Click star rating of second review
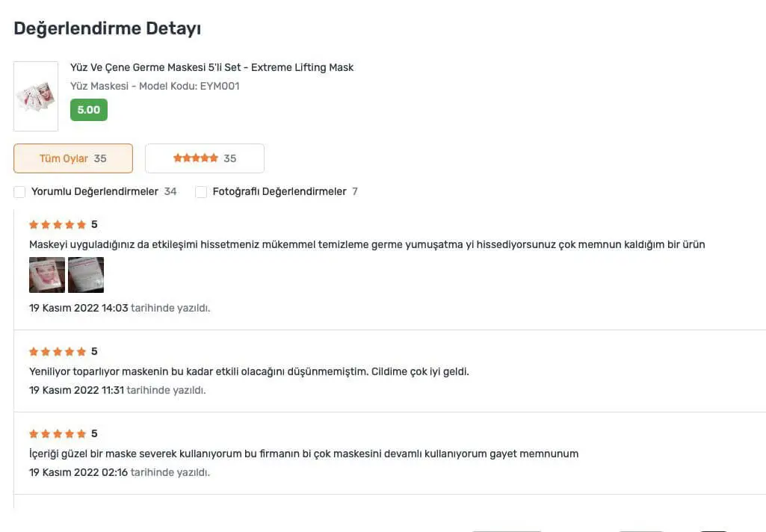Viewport: 766px width, 532px height. pyautogui.click(x=58, y=351)
